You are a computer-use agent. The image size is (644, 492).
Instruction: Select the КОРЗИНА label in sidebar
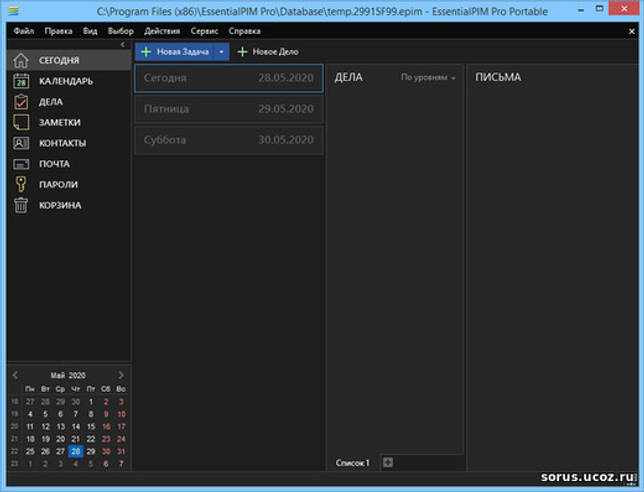[x=60, y=205]
